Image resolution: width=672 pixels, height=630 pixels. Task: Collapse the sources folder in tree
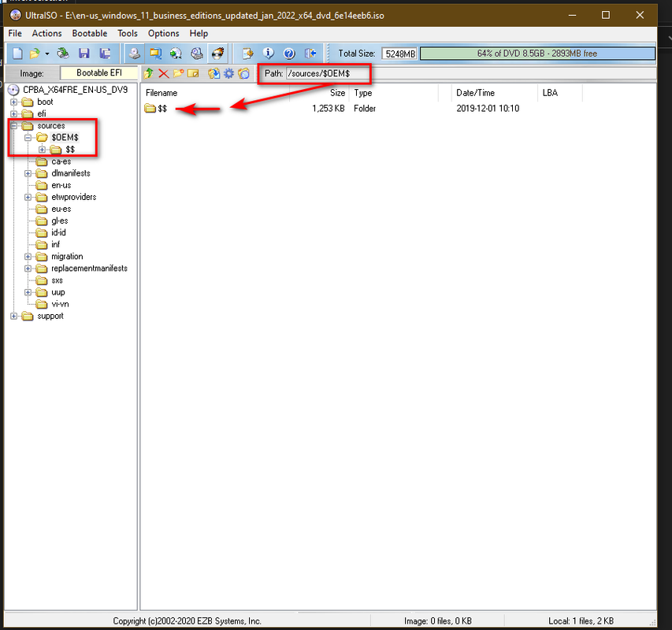point(13,126)
